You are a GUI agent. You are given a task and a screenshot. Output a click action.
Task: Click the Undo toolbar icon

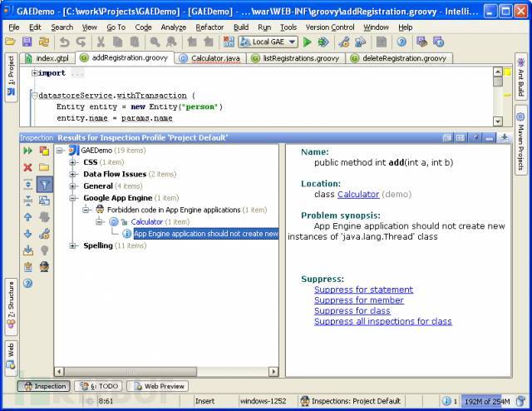tap(64, 42)
